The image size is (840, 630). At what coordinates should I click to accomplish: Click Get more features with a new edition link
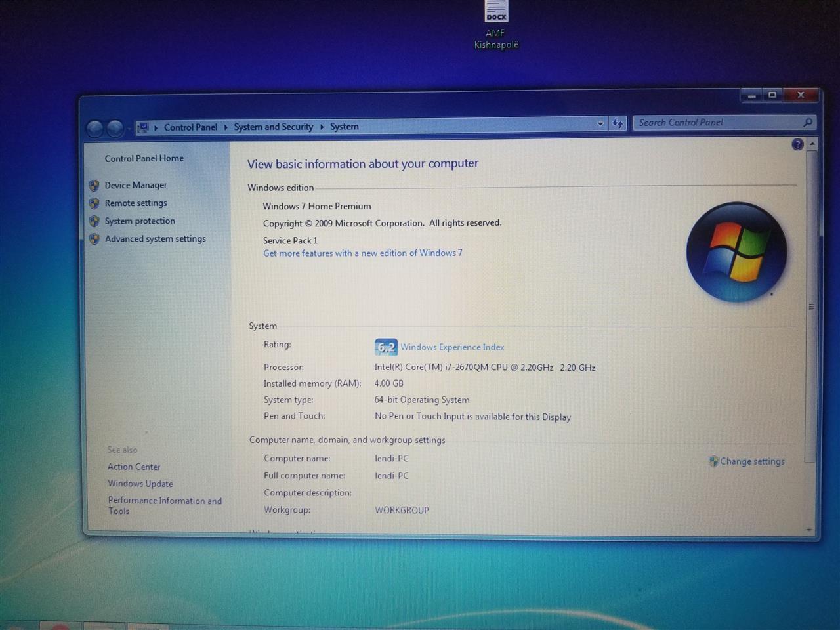click(362, 253)
